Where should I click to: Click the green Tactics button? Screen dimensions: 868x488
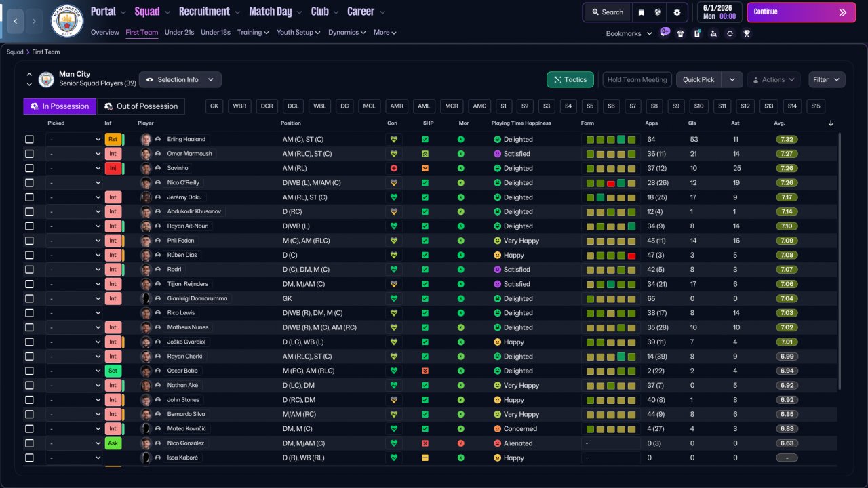point(570,80)
